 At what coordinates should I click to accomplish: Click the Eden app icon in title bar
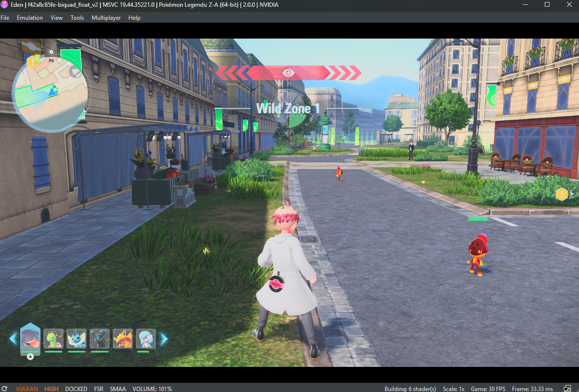4,5
